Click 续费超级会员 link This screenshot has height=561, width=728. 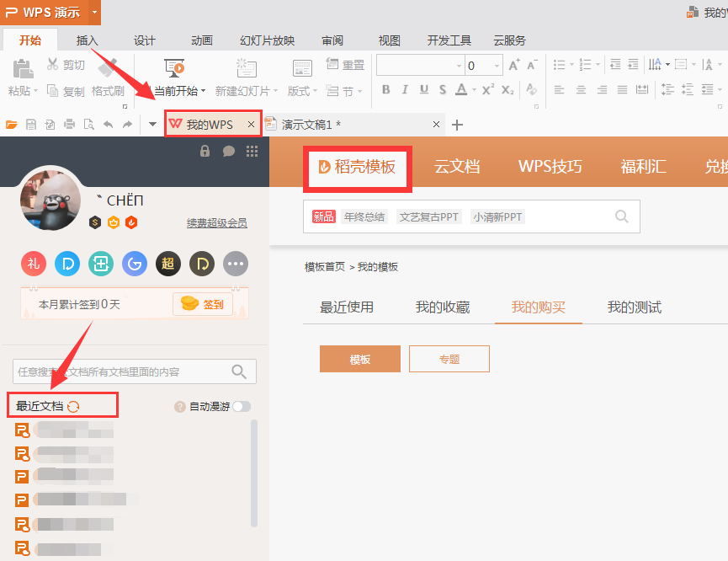pos(217,223)
